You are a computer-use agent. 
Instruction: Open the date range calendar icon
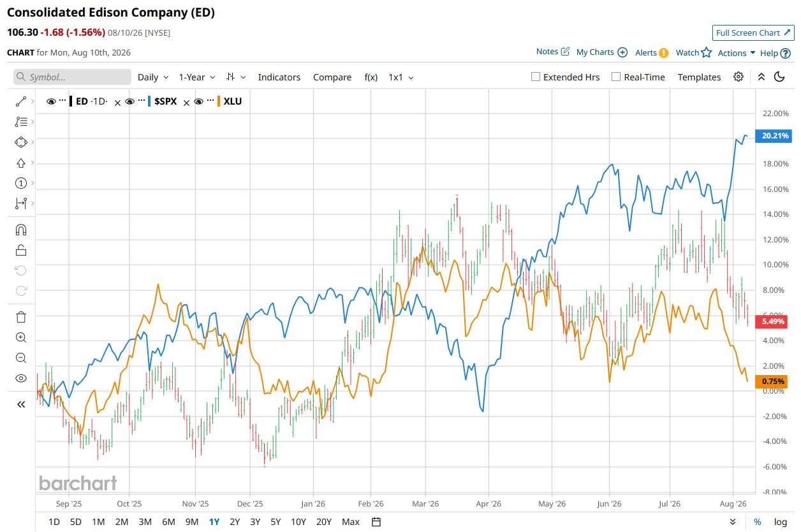(x=376, y=522)
